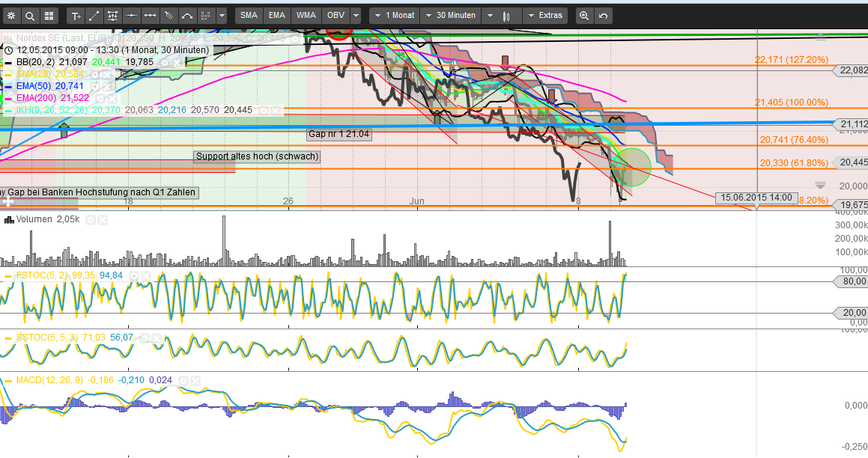Click the undo arrow icon
This screenshot has height=458, width=868.
(603, 16)
